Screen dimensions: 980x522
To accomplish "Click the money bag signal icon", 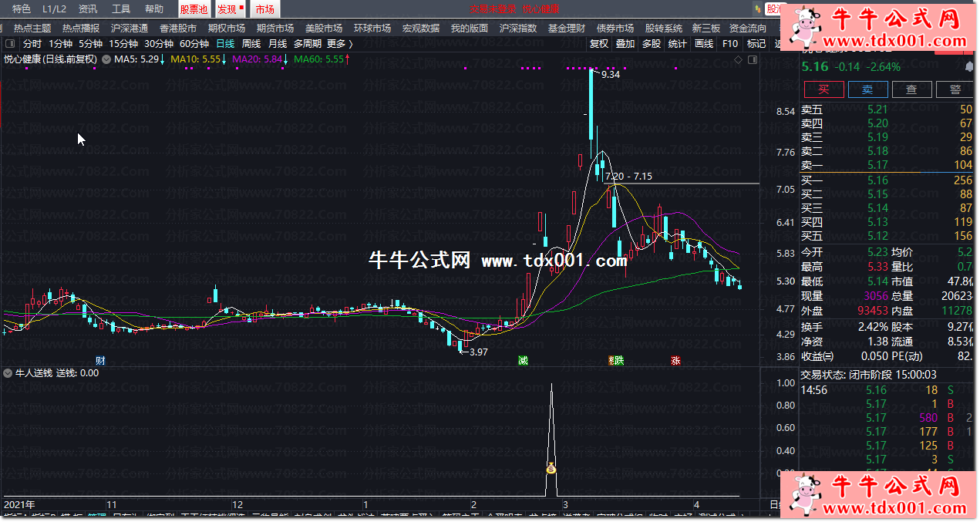I will (551, 468).
